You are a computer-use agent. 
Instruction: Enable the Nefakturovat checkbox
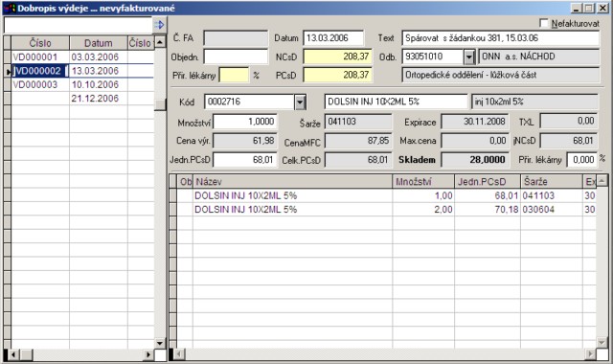pos(543,23)
